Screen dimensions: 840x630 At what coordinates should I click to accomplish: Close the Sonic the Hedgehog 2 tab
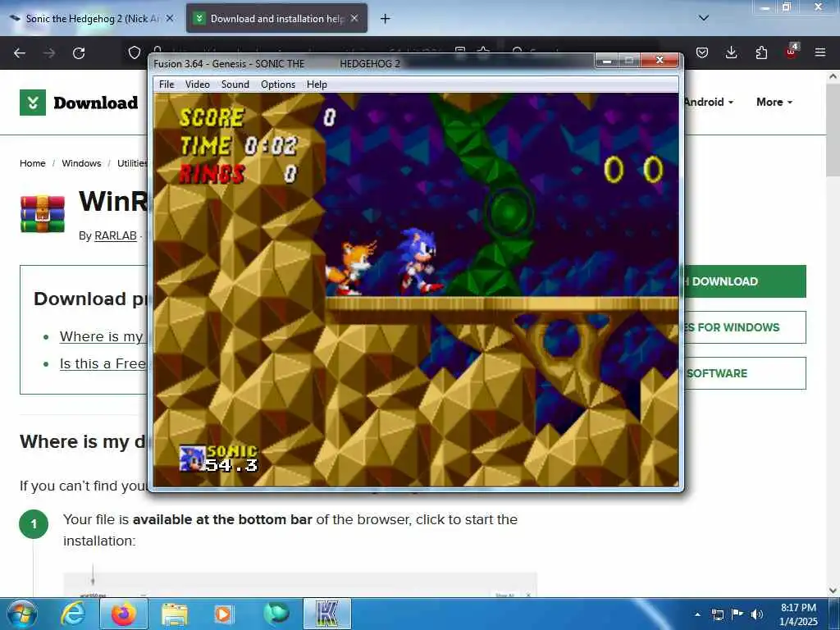point(170,18)
